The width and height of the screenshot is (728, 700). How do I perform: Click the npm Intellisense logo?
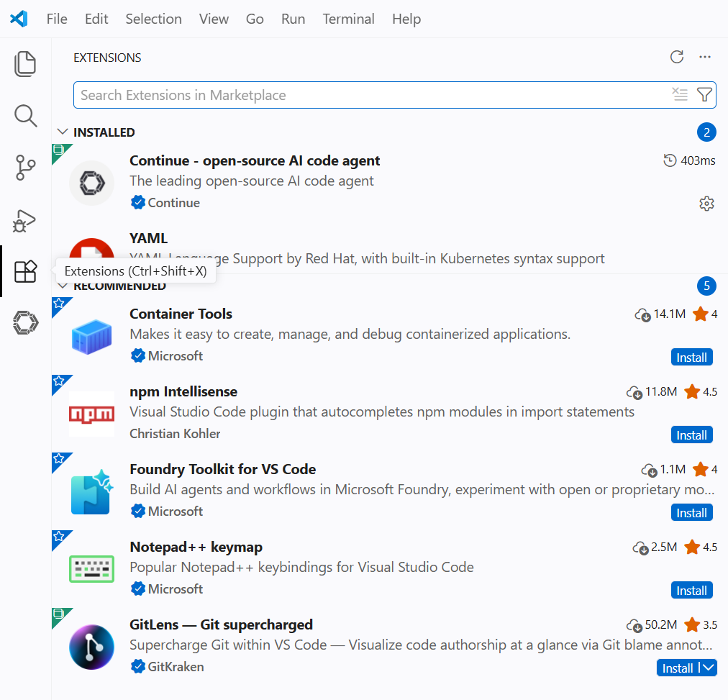[91, 414]
